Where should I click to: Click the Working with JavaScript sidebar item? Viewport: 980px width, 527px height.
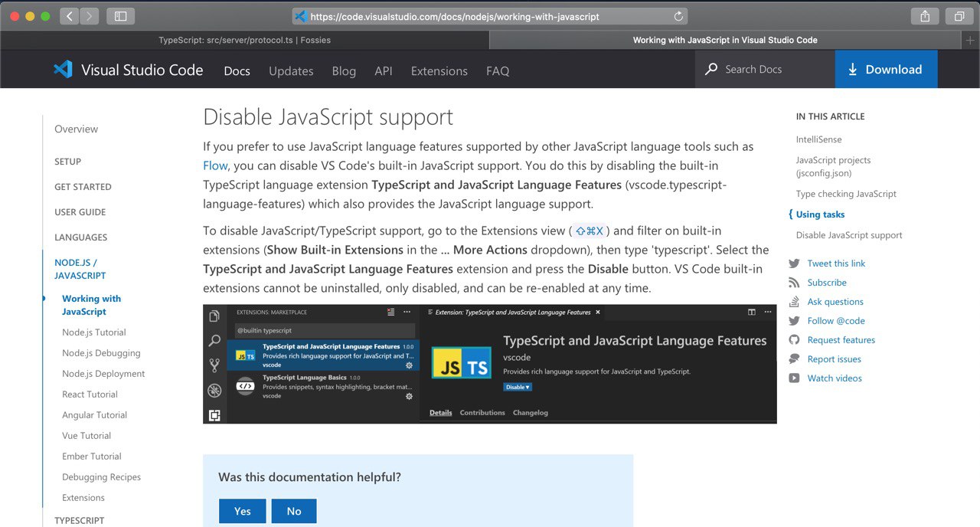91,305
